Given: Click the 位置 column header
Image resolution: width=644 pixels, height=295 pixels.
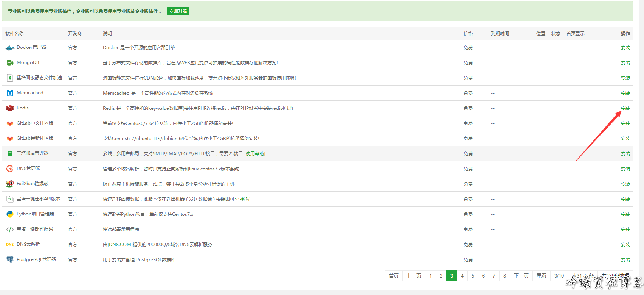Looking at the screenshot, I should (541, 34).
